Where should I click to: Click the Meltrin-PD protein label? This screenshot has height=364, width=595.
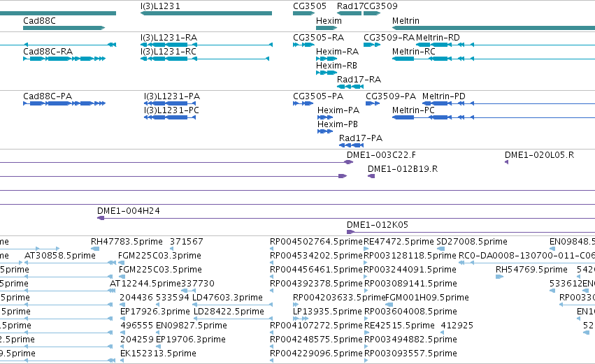(x=444, y=96)
